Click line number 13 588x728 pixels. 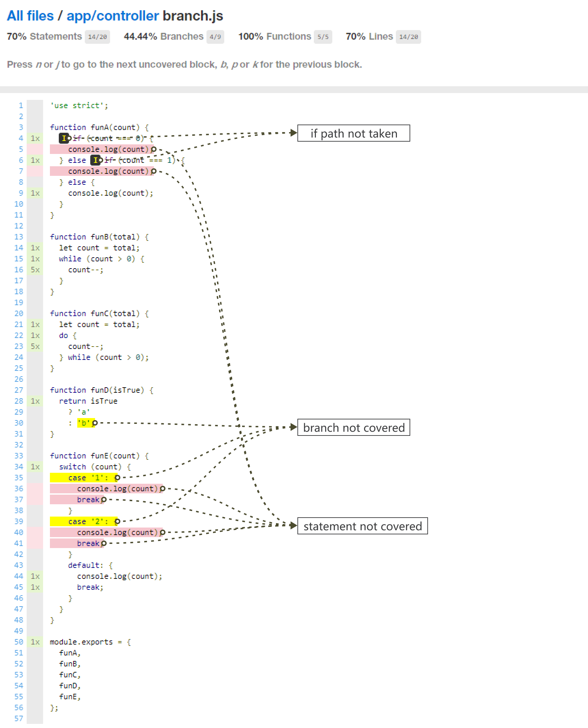pos(19,237)
